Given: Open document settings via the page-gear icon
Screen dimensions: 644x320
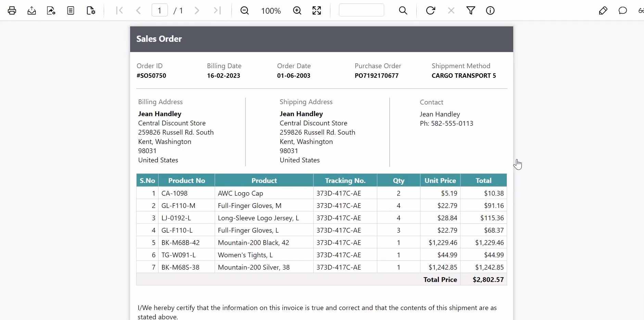Looking at the screenshot, I should coord(91,10).
